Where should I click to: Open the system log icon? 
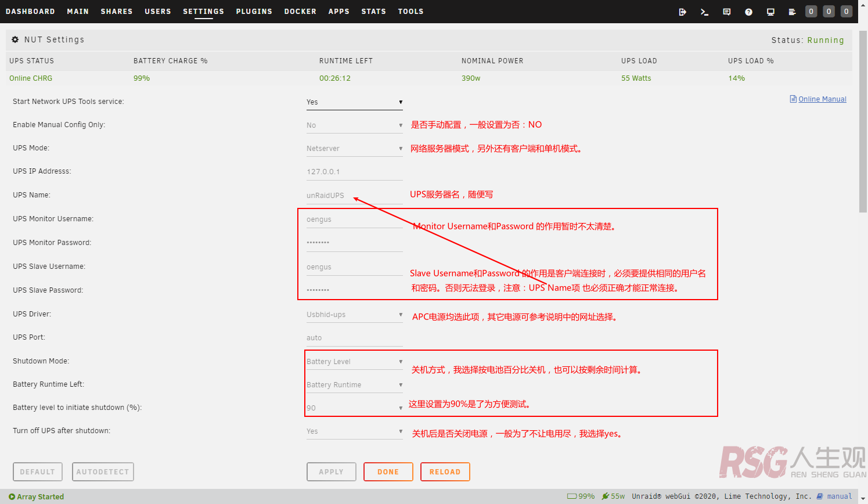792,12
